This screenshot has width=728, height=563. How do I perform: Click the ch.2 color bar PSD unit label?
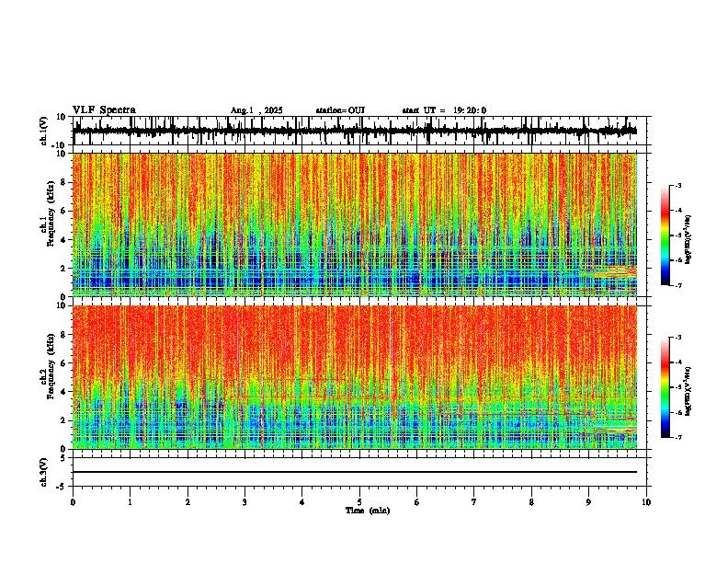point(688,391)
